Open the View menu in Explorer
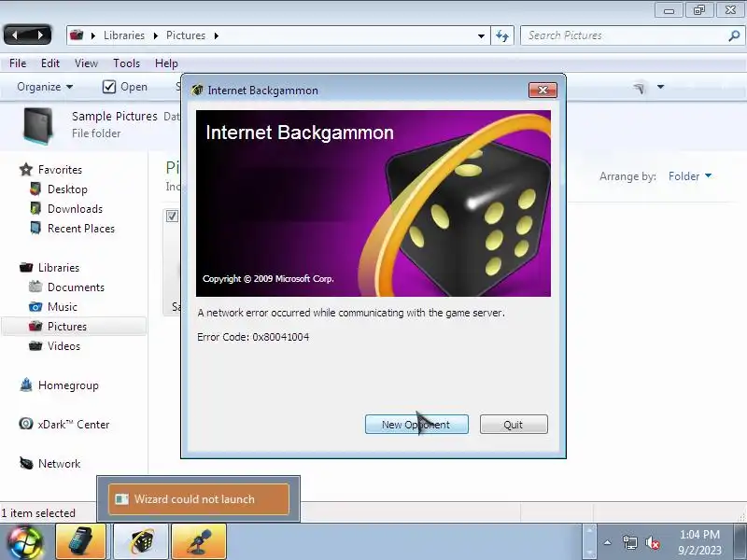This screenshot has width=747, height=560. [86, 63]
